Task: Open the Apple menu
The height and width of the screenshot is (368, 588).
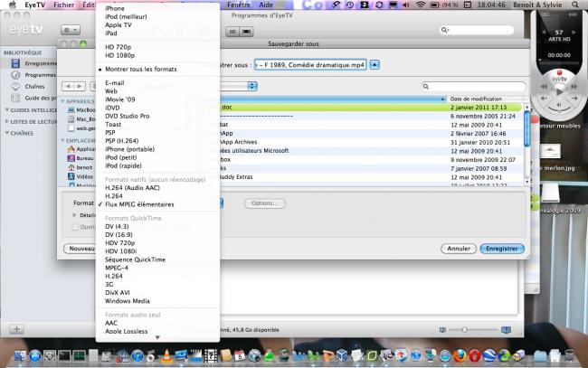Action: (13, 5)
